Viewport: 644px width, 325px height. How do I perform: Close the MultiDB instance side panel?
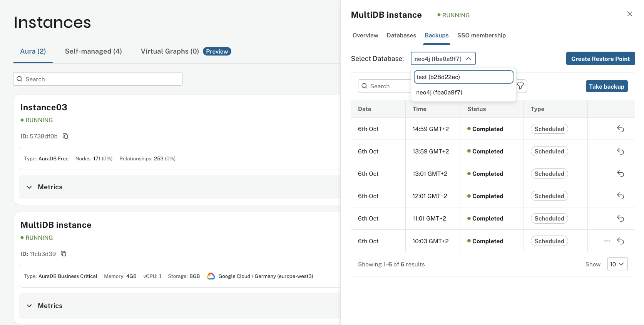[630, 14]
